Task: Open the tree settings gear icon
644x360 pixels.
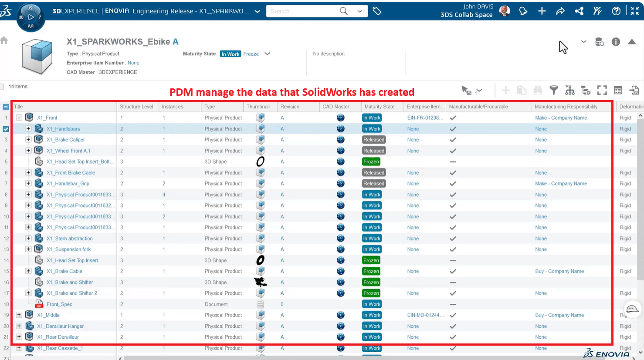Action: pyautogui.click(x=586, y=90)
